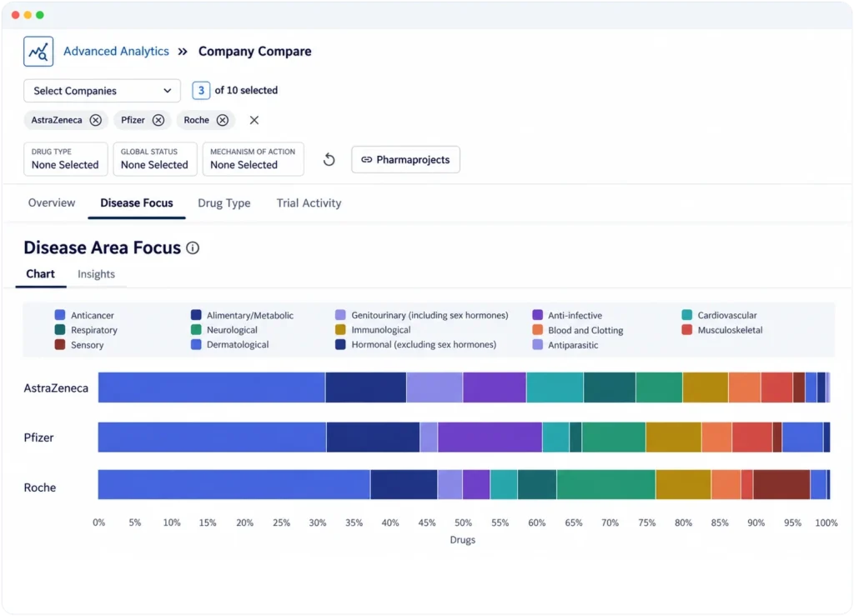Toggle Genitourinary legend entry
This screenshot has height=616, width=854.
422,315
